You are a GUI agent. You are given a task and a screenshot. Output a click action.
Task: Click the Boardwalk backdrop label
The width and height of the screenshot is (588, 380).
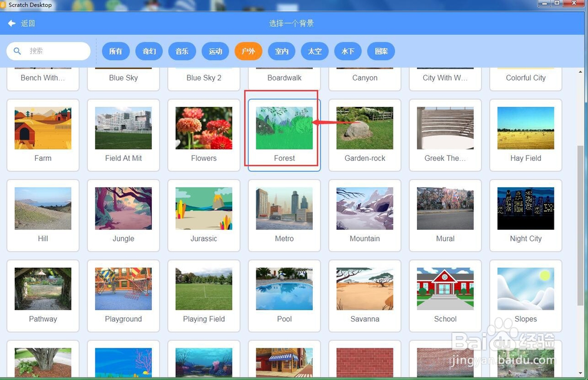[x=284, y=78]
